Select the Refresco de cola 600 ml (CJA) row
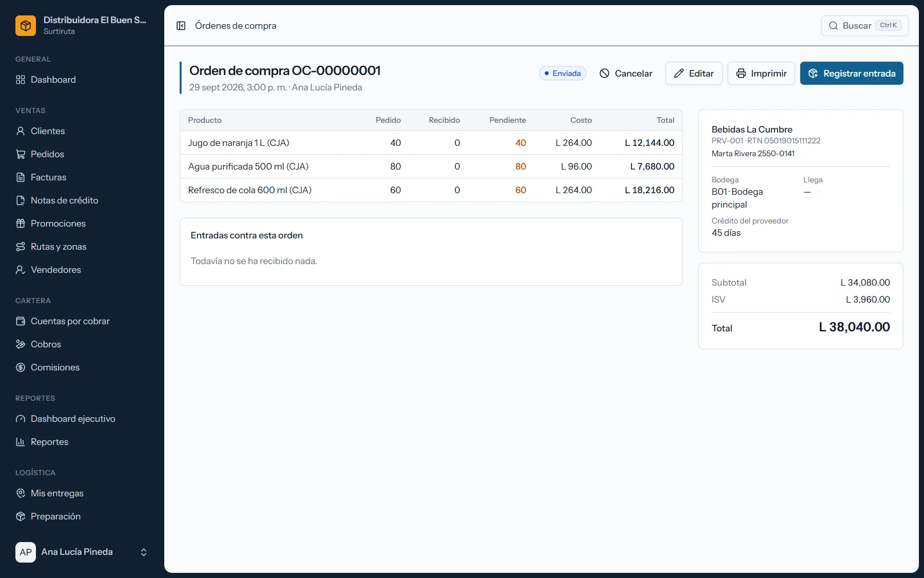Image resolution: width=924 pixels, height=578 pixels. pyautogui.click(x=431, y=190)
